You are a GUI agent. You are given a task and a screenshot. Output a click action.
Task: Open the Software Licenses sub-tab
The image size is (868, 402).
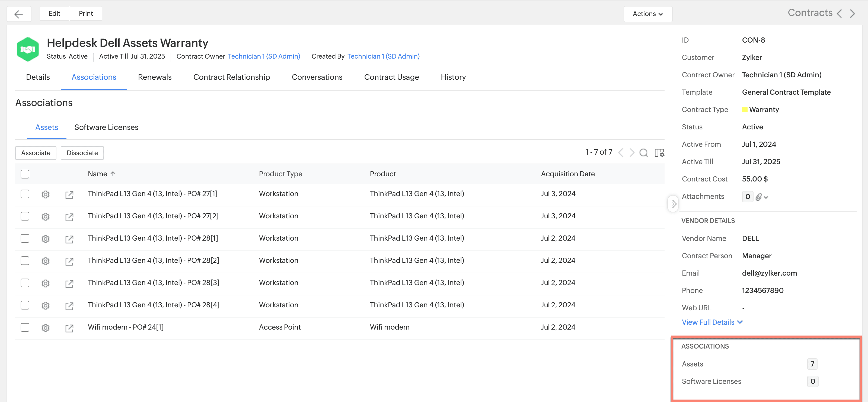click(x=106, y=127)
